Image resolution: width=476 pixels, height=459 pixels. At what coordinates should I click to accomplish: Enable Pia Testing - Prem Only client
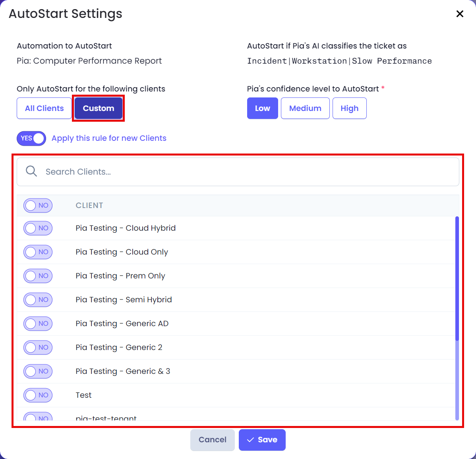pyautogui.click(x=38, y=276)
